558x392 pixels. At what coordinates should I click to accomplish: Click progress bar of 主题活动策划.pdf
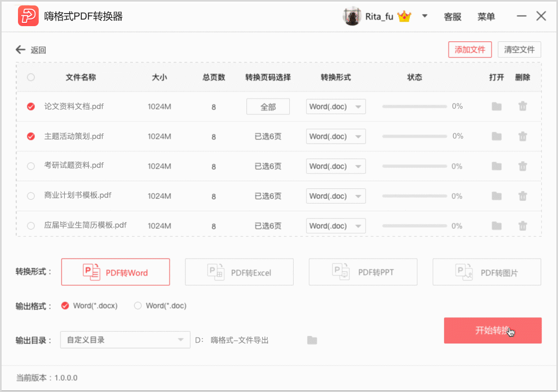click(x=414, y=136)
